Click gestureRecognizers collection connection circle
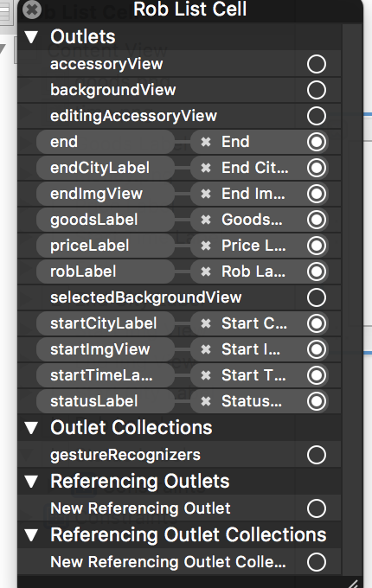The image size is (372, 588). point(317,455)
